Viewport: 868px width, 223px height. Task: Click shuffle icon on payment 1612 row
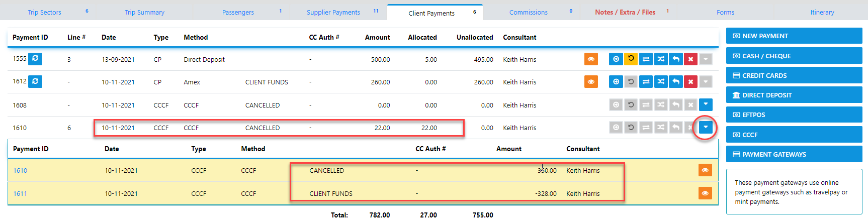(x=661, y=82)
